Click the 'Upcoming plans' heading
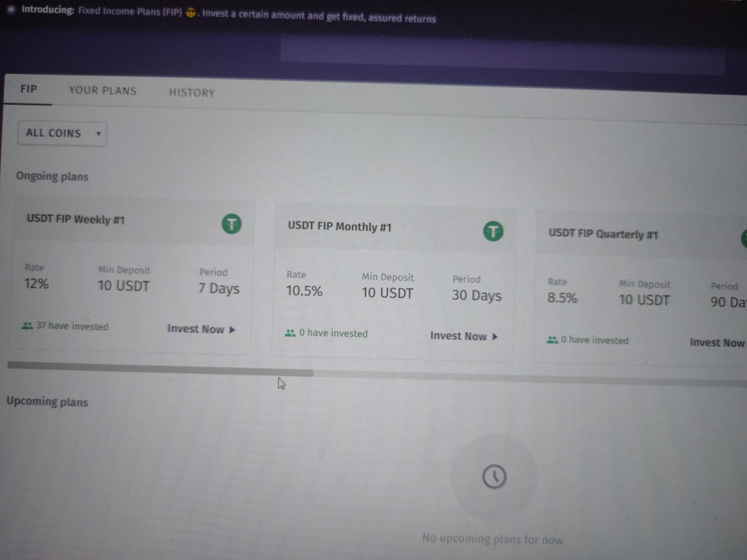 click(47, 401)
